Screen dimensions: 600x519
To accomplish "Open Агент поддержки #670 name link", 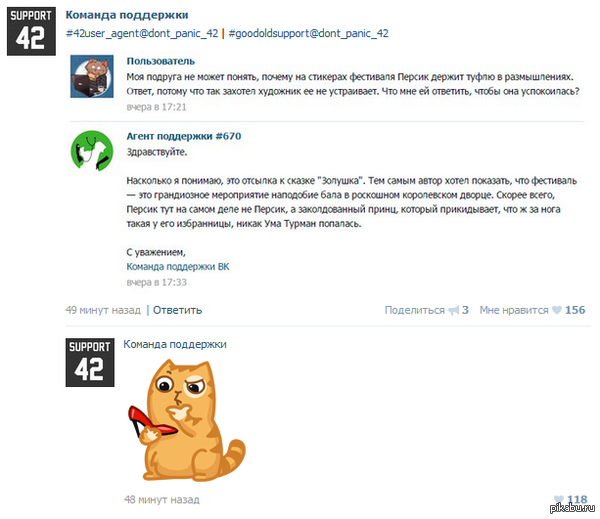I will pyautogui.click(x=184, y=136).
